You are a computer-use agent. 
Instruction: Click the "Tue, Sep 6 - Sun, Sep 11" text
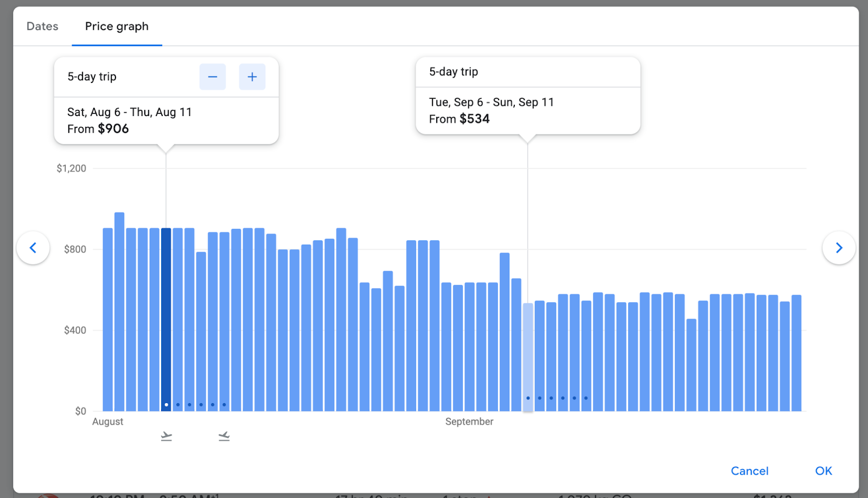click(492, 102)
